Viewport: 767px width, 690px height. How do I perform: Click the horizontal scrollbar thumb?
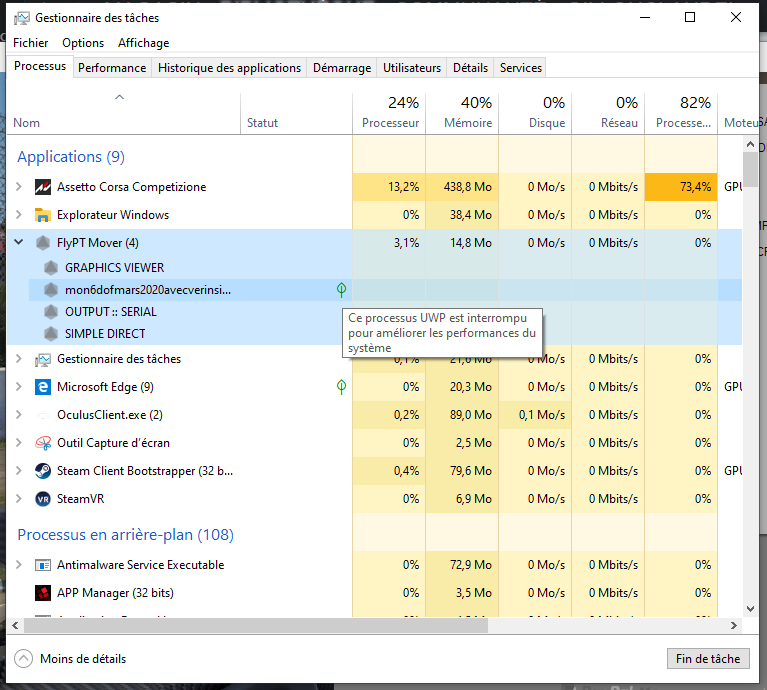pyautogui.click(x=256, y=625)
